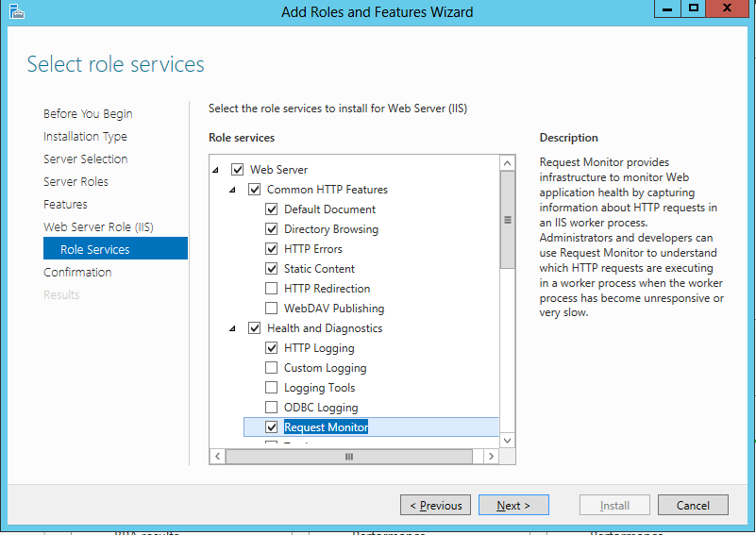Image resolution: width=756 pixels, height=535 pixels.
Task: Click the vertical scrollbar thumb
Action: tap(507, 220)
